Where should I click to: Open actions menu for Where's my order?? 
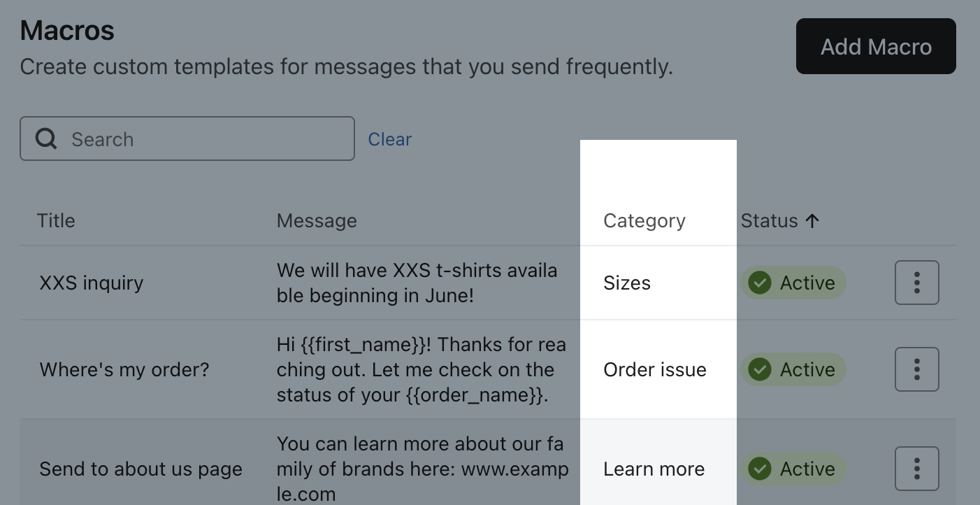click(916, 369)
